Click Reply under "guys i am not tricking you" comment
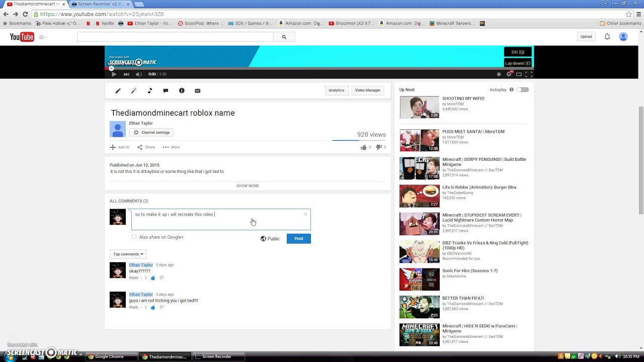This screenshot has height=362, width=644. coord(133,307)
